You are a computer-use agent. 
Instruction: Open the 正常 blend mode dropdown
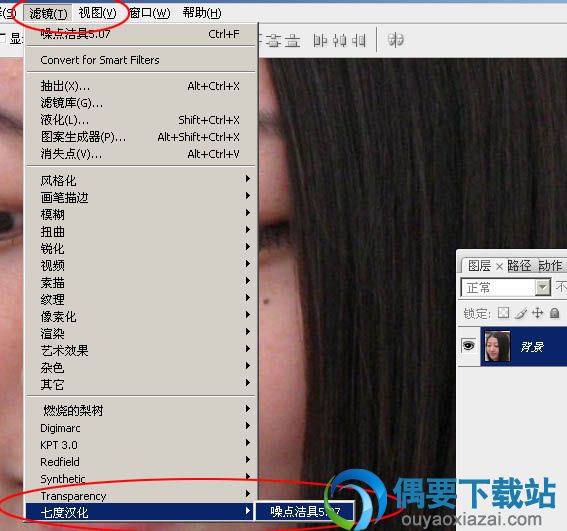pyautogui.click(x=506, y=288)
